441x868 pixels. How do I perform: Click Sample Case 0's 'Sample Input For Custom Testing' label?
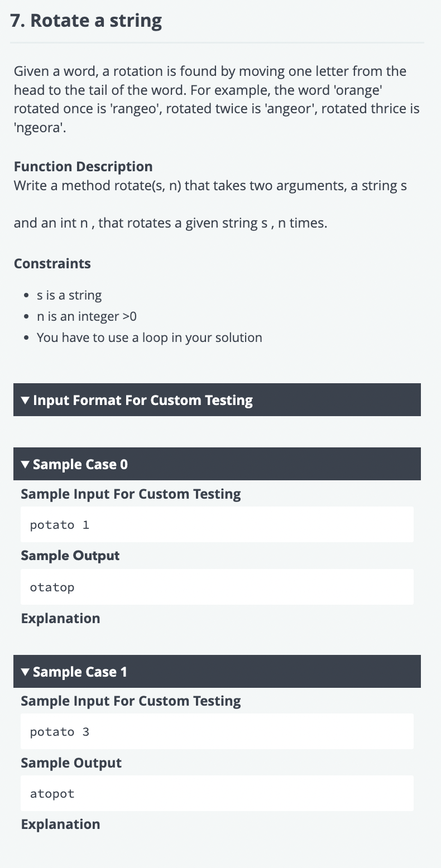pos(131,494)
